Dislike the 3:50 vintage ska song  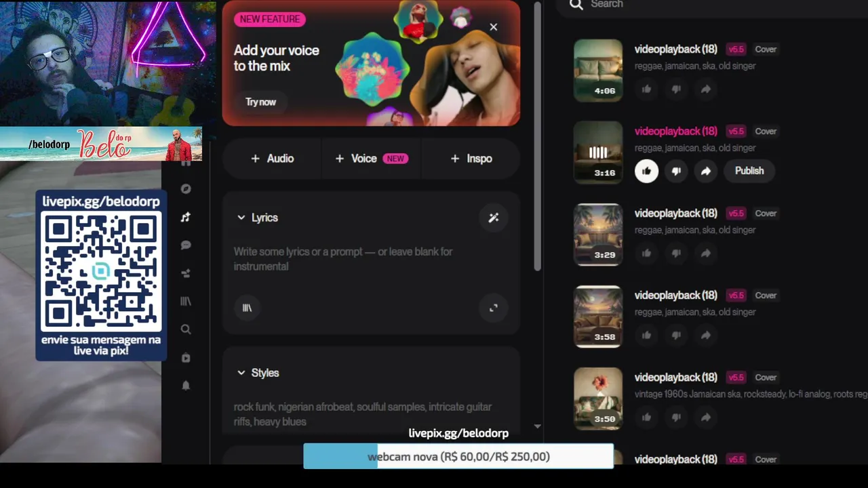pos(676,417)
